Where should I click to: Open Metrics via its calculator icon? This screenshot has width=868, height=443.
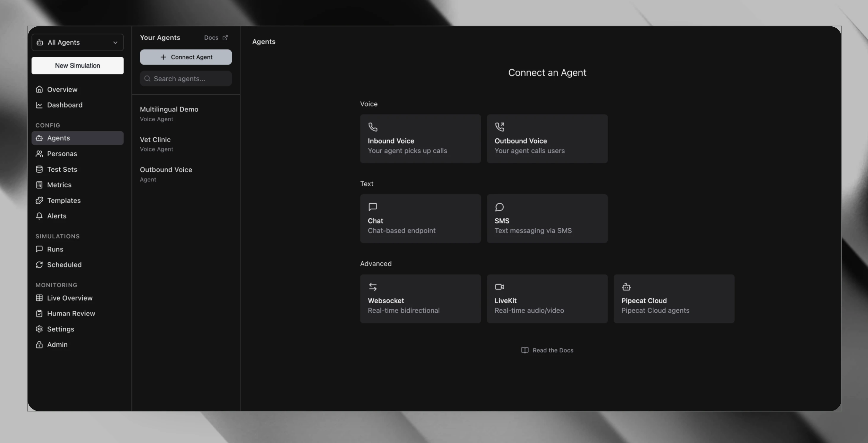[x=39, y=185]
